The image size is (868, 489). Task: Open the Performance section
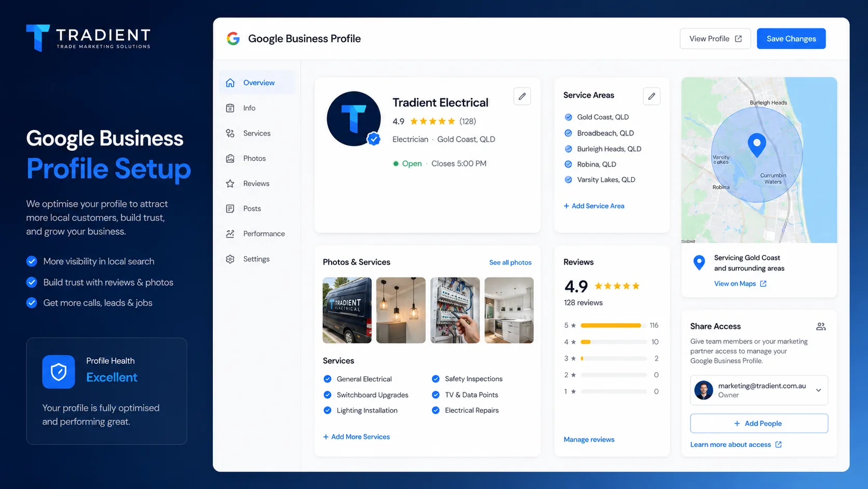pos(256,234)
